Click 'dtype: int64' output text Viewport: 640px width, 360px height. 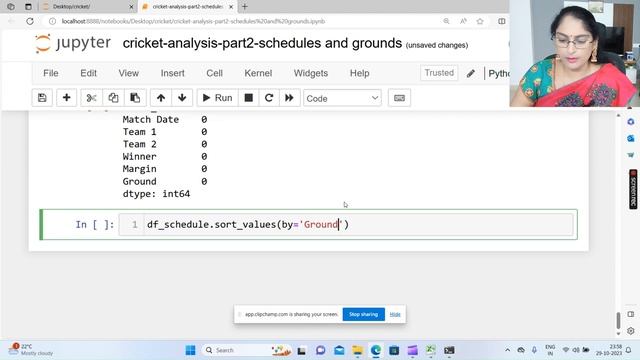pos(156,194)
